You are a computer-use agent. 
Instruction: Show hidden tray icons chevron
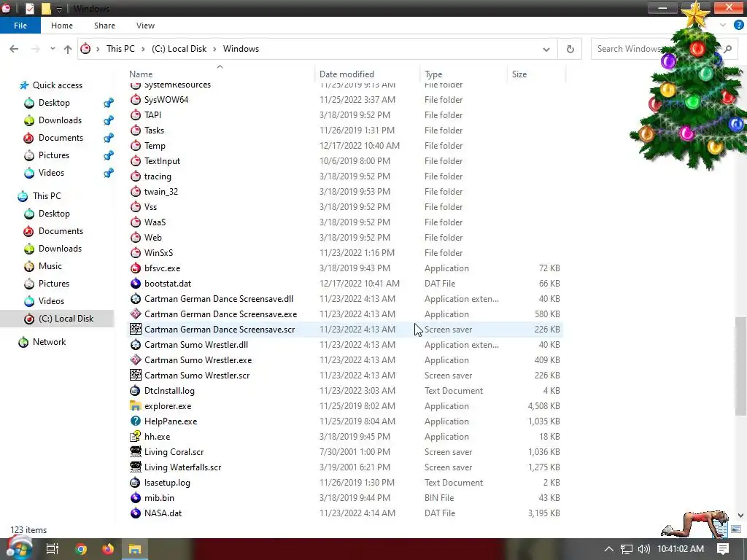click(608, 548)
